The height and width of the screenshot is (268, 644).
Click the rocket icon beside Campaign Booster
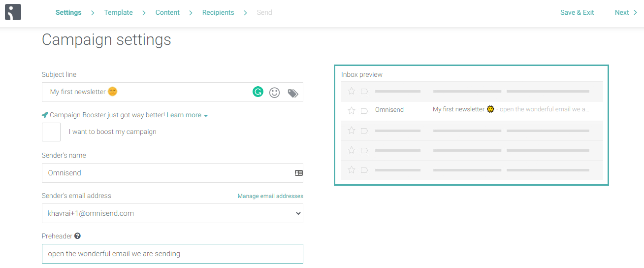(x=45, y=115)
